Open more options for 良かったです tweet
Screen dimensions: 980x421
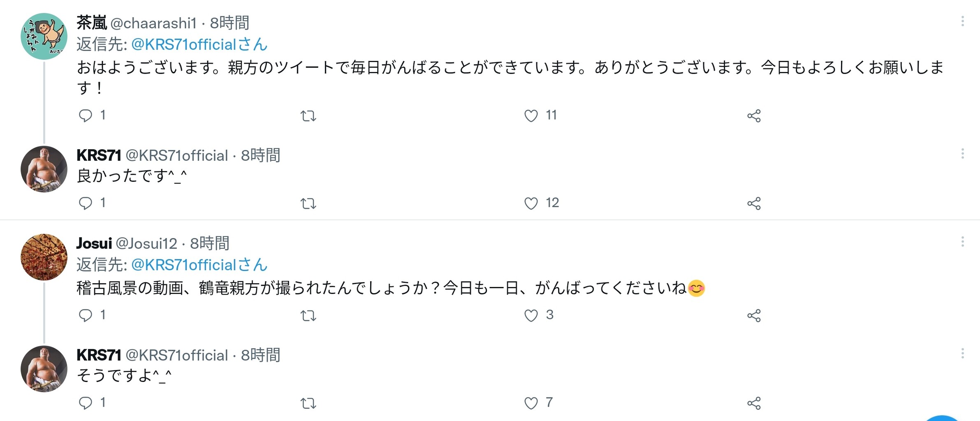pyautogui.click(x=962, y=154)
